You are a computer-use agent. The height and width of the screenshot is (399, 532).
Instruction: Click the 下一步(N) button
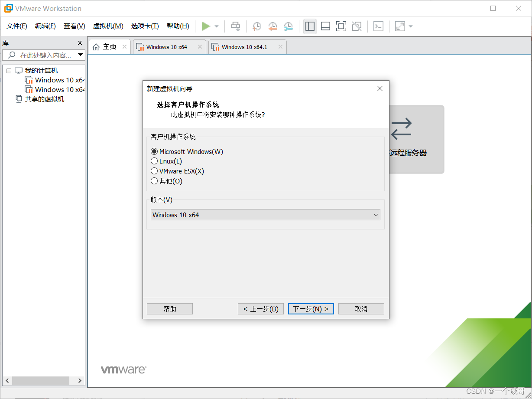311,308
